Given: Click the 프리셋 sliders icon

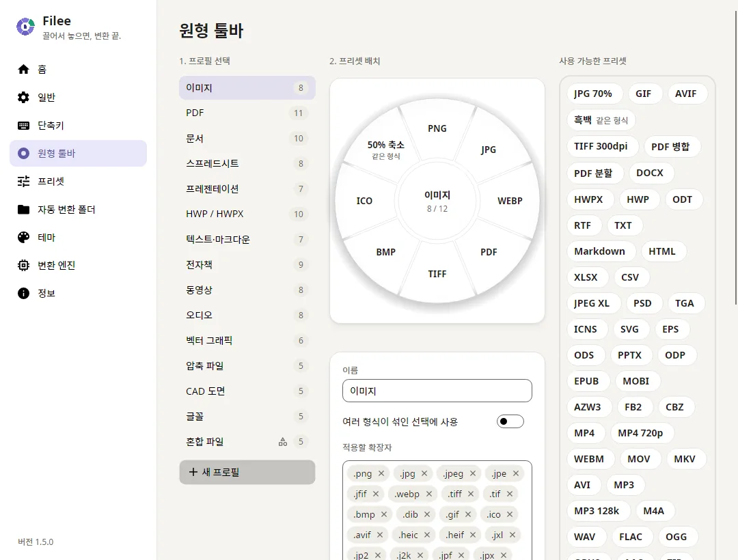Looking at the screenshot, I should pyautogui.click(x=23, y=181).
